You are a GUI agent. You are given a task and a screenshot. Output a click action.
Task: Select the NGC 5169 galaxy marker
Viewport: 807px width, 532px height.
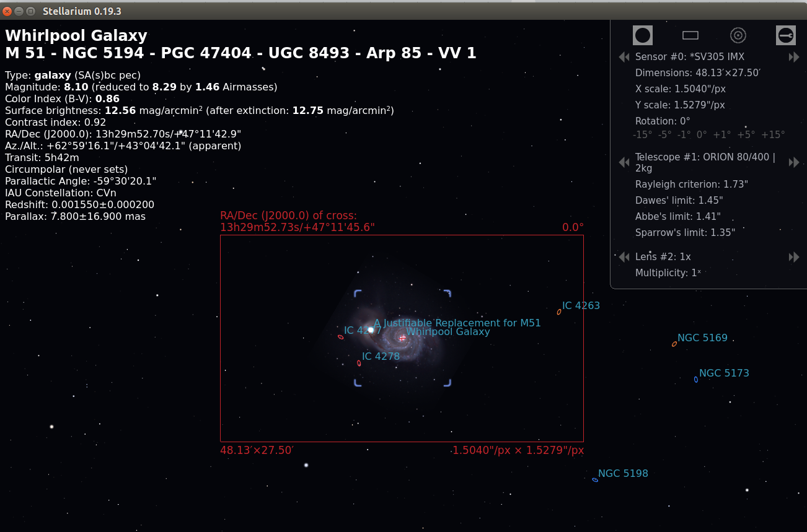[x=674, y=344]
